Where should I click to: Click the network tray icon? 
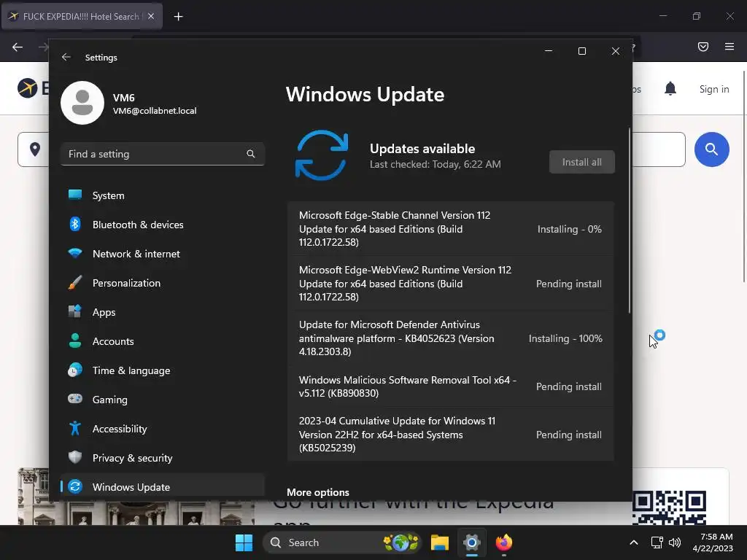click(657, 542)
